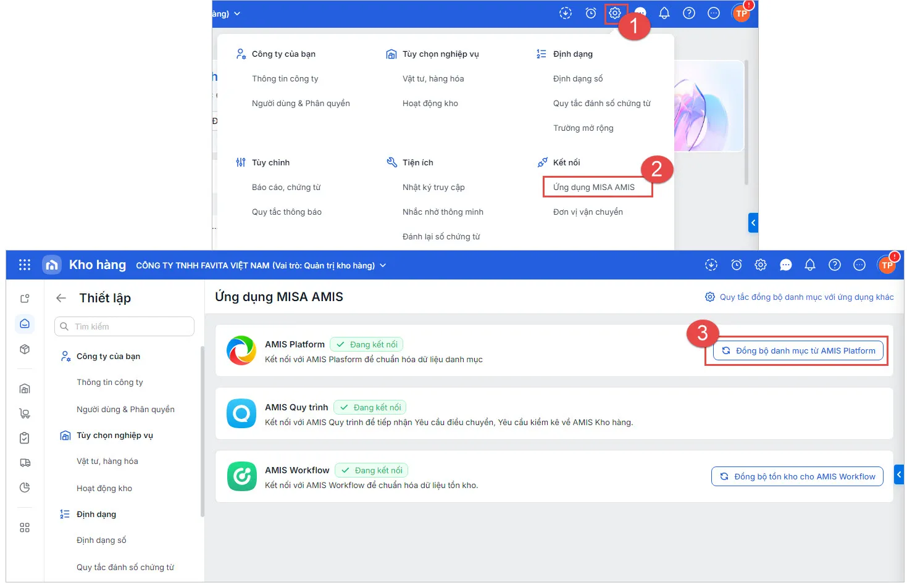Click the notification bell in the Kho hàng header

click(x=810, y=265)
